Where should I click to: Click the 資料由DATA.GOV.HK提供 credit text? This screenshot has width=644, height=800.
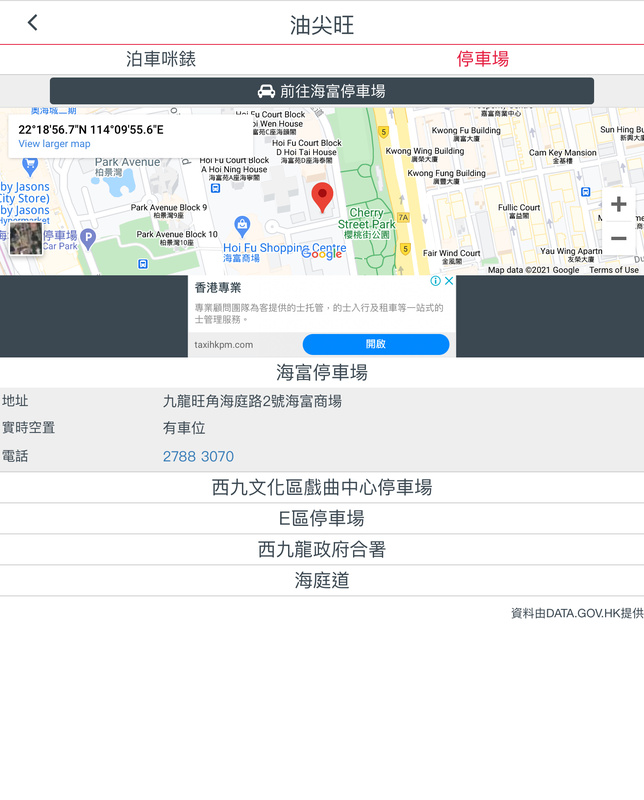pos(577,613)
